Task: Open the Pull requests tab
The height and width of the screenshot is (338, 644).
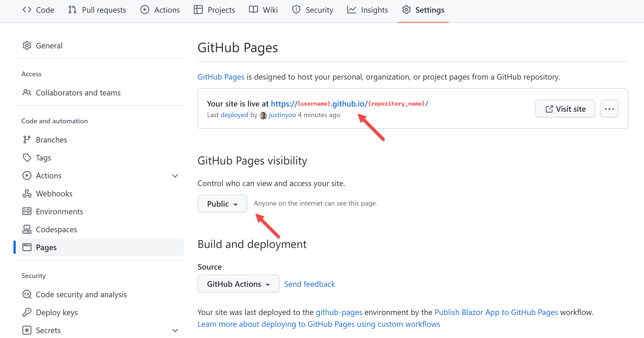Action: click(x=97, y=10)
